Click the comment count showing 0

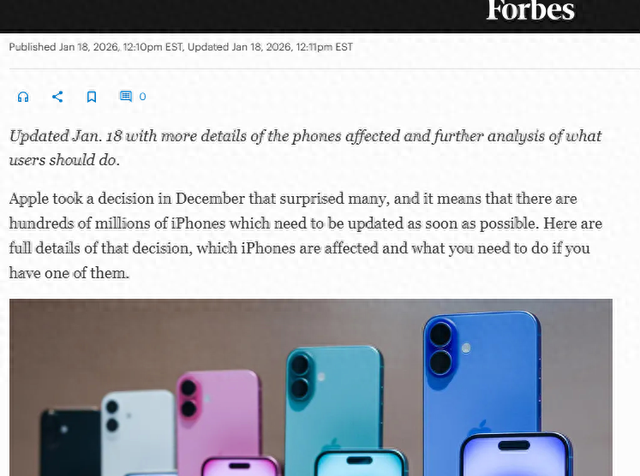[142, 96]
